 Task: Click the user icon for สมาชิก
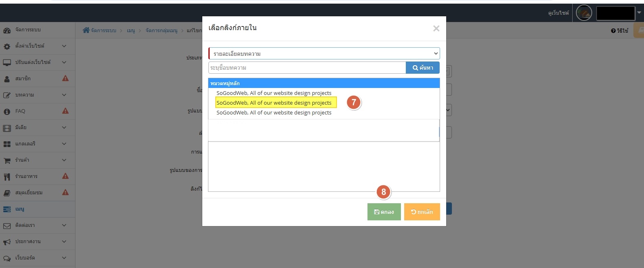pyautogui.click(x=7, y=79)
